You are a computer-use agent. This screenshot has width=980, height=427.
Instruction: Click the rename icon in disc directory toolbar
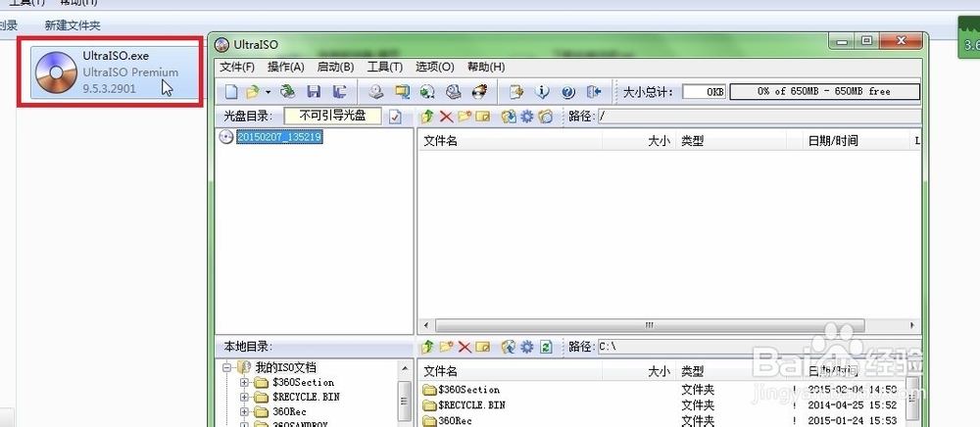pos(482,117)
